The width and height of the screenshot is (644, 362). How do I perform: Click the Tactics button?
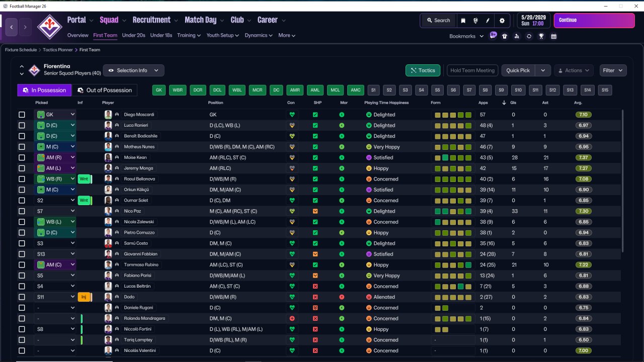(x=423, y=70)
